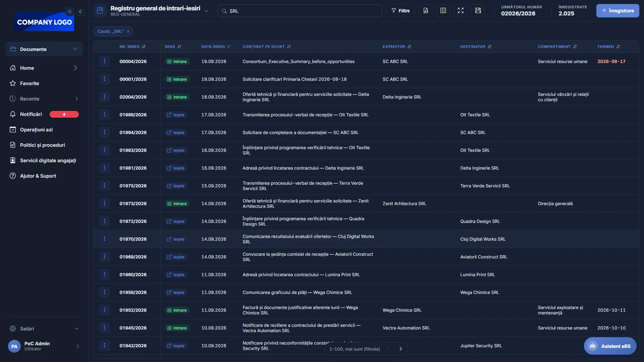Click the Intrare badge on row 01973/2026
This screenshot has height=362, width=644.
click(x=177, y=204)
